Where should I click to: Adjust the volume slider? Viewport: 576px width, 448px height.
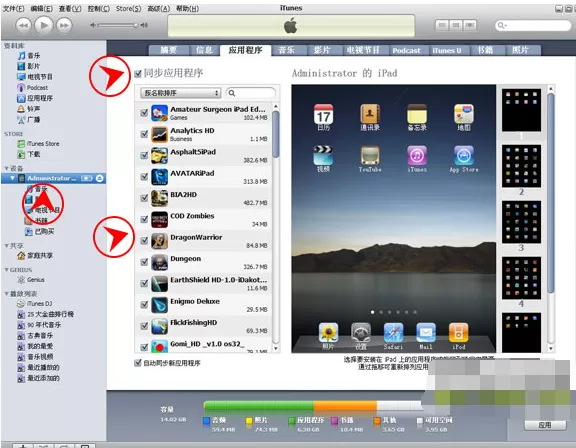tap(119, 25)
